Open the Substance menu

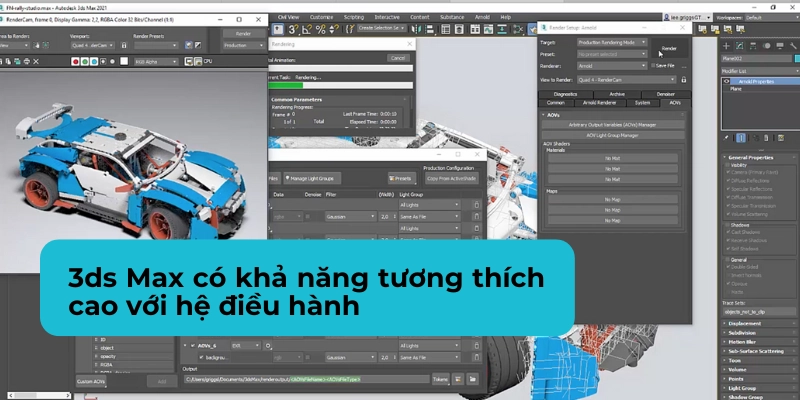click(x=452, y=17)
